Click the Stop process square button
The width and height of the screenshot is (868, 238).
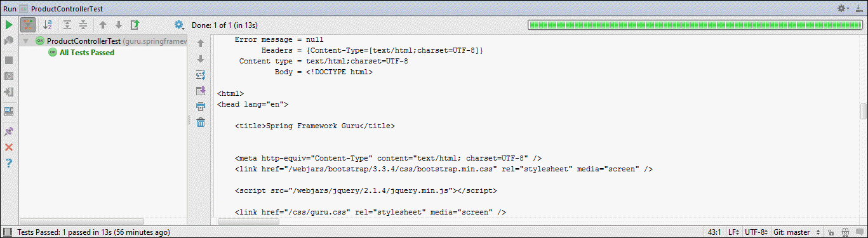(9, 60)
